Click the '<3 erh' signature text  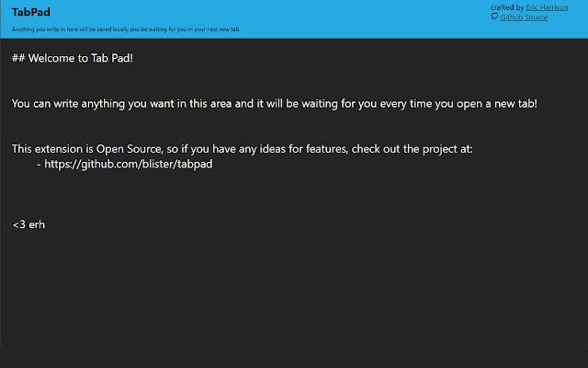tap(28, 224)
